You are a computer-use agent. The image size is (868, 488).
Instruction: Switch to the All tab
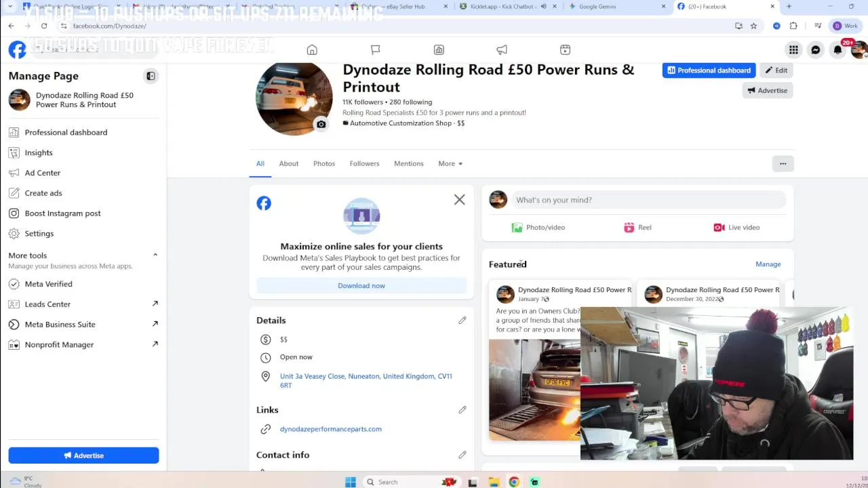click(260, 163)
